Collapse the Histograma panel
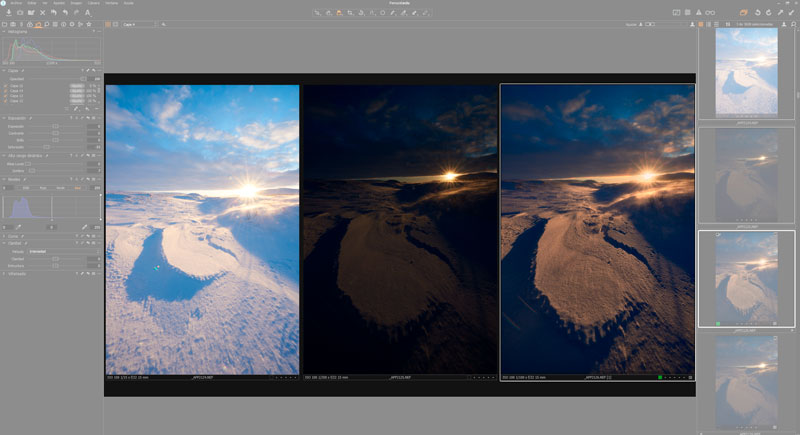 point(4,31)
